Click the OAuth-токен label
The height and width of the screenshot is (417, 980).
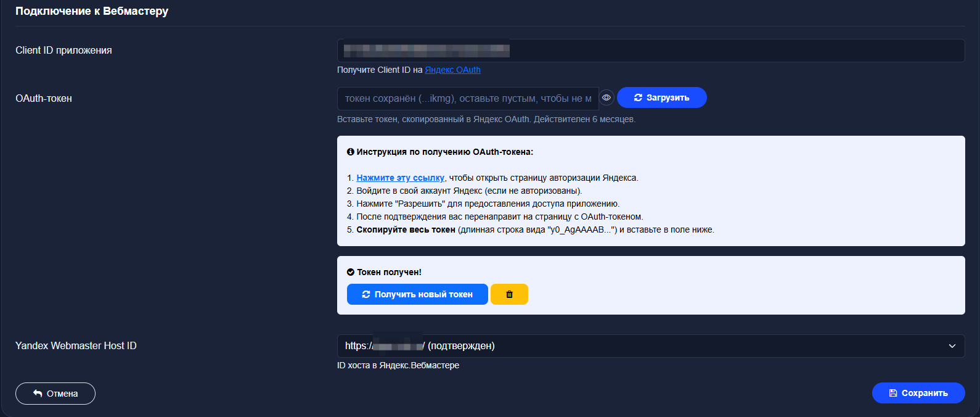44,99
